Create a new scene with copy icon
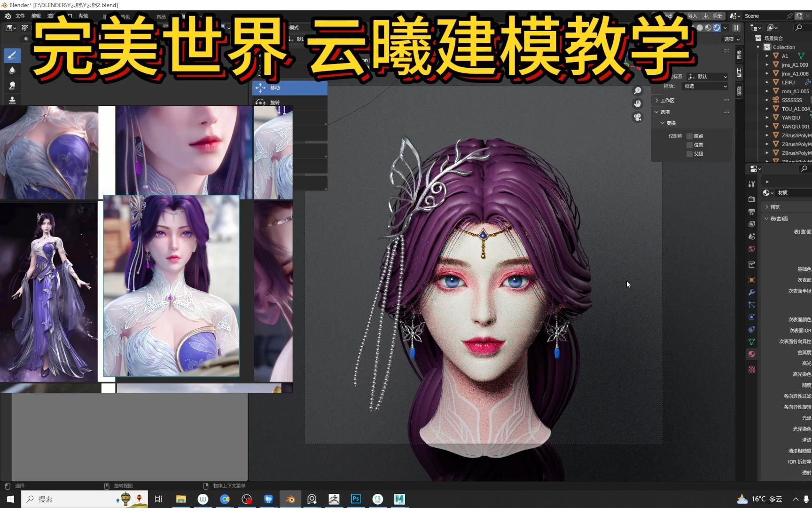 point(799,16)
